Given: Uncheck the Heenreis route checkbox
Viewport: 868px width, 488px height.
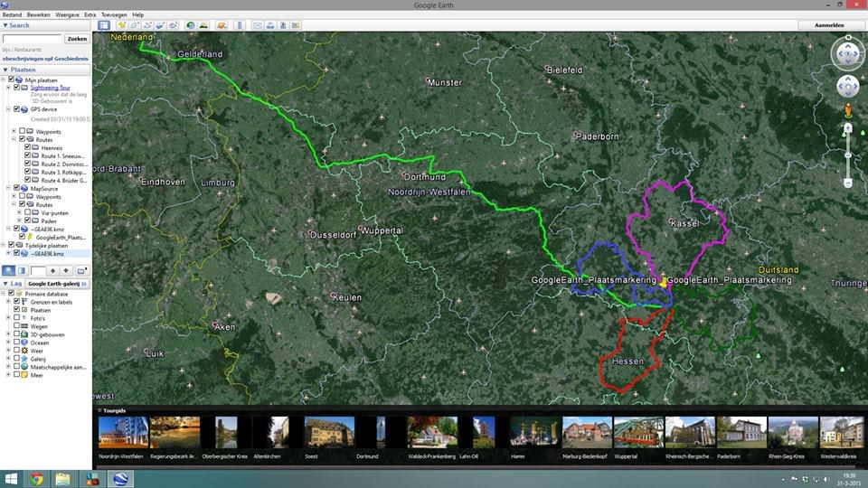Looking at the screenshot, I should coord(28,147).
